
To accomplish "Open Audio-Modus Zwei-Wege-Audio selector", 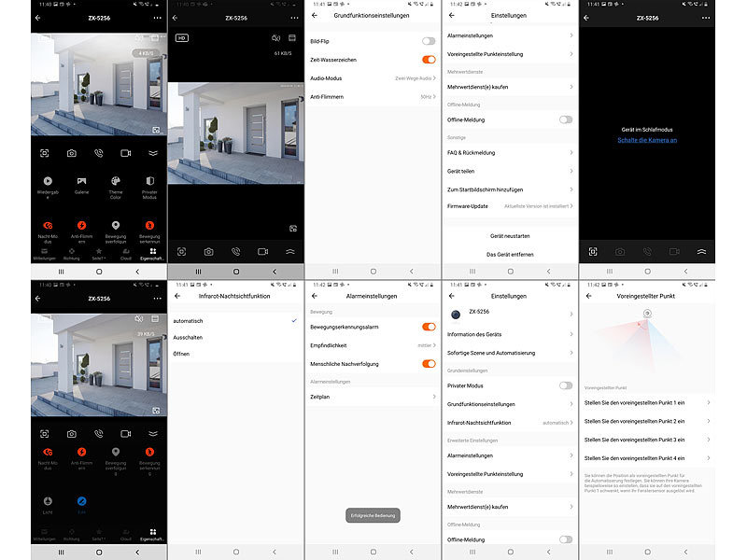I will [373, 78].
